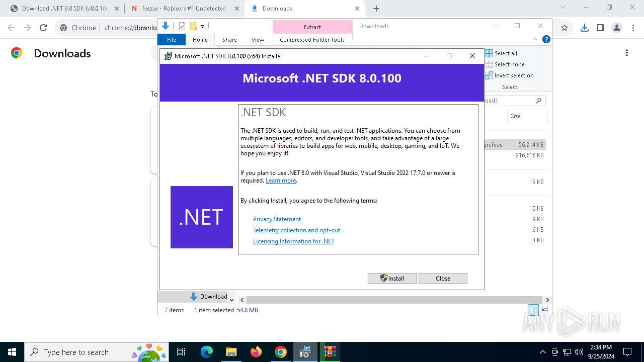Viewport: 644px width, 362px height.
Task: Bookmark this page with star icon
Action: point(565,28)
